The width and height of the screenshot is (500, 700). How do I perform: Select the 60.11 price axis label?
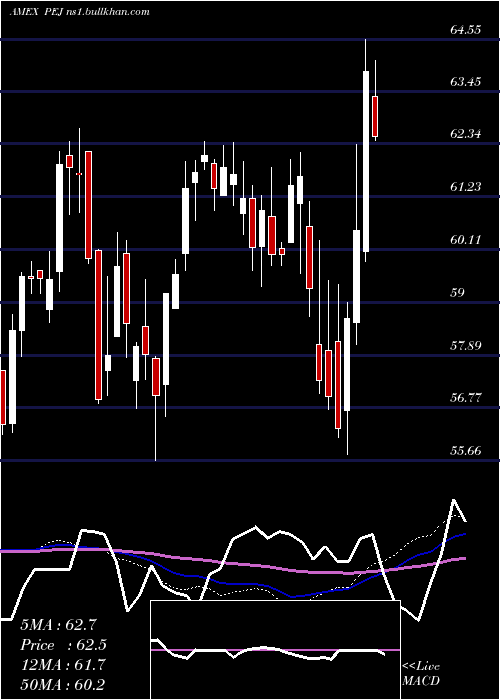point(466,240)
